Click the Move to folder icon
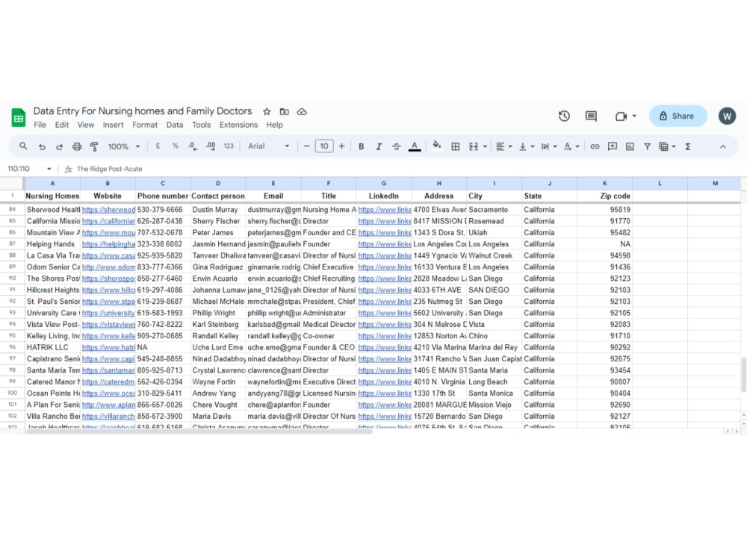Screen dimensions: 747x560 pos(285,111)
